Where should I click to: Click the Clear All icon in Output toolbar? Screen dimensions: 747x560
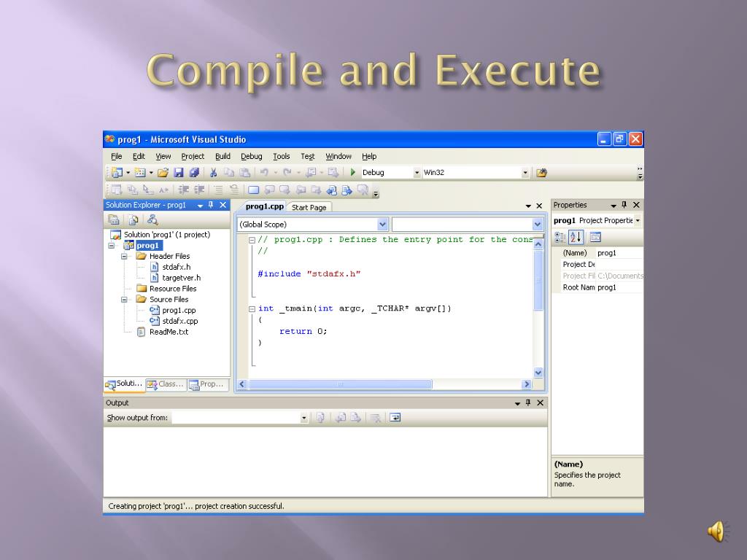coord(376,418)
